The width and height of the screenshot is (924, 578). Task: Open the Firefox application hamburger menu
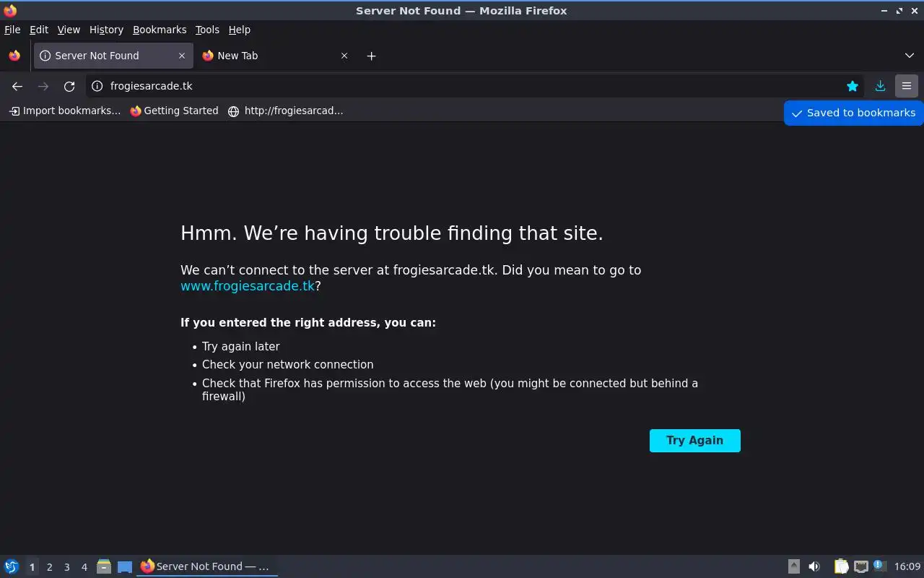click(907, 86)
